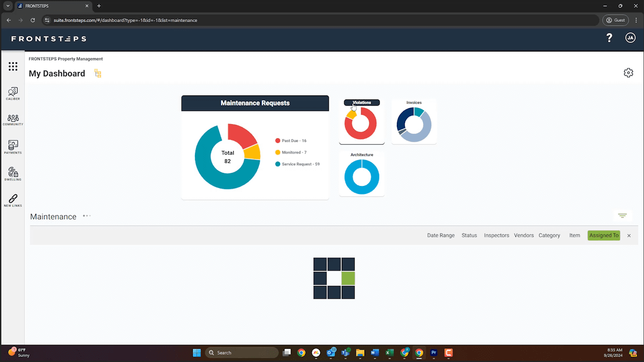
Task: Open the Caliber sidebar module
Action: pyautogui.click(x=13, y=93)
